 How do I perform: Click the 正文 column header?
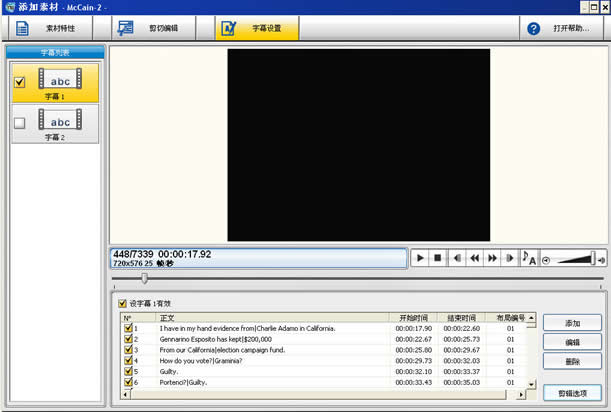click(x=274, y=318)
